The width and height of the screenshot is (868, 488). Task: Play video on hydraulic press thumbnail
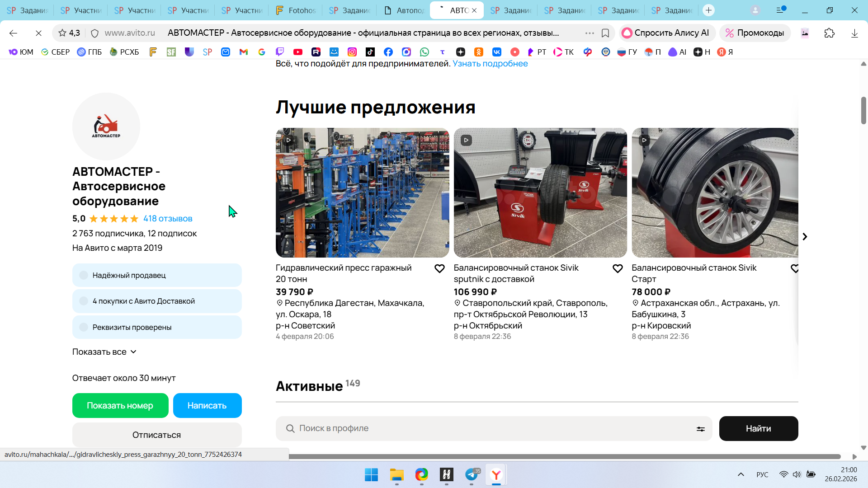pyautogui.click(x=288, y=140)
